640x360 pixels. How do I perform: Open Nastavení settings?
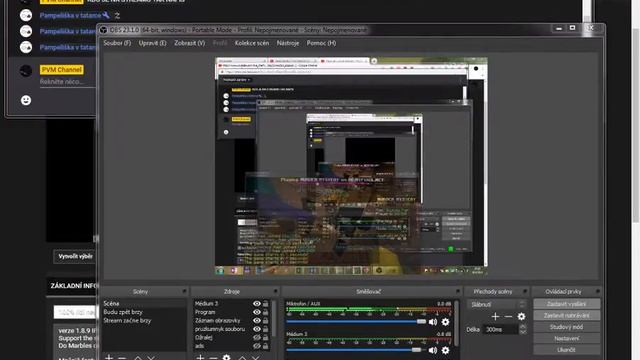pyautogui.click(x=567, y=338)
